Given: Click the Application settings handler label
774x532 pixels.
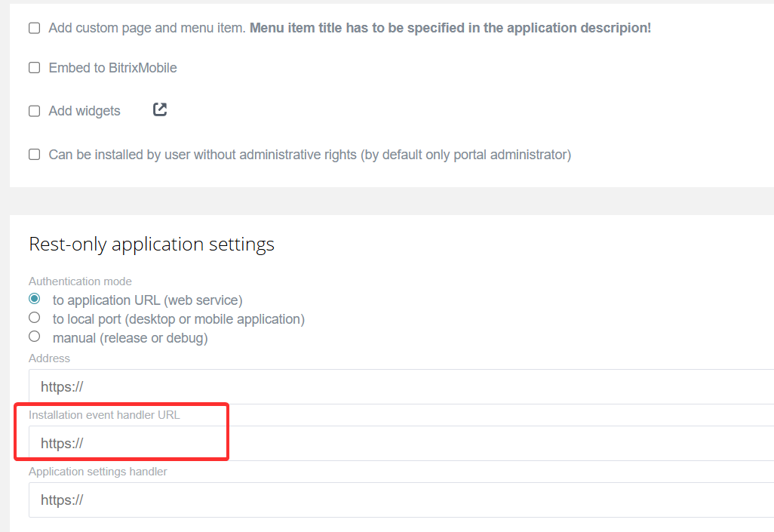Looking at the screenshot, I should (x=98, y=472).
